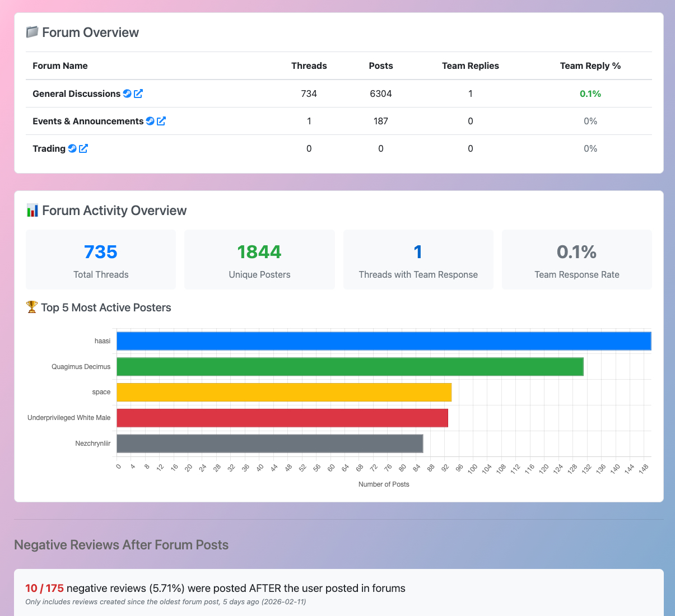
Task: Click the Team Response Rate card
Action: tap(576, 260)
